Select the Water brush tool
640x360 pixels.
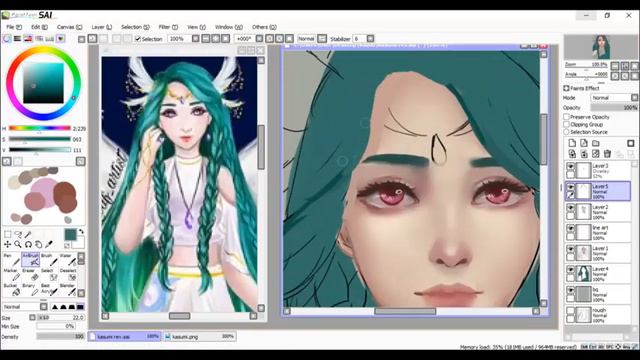(x=68, y=259)
